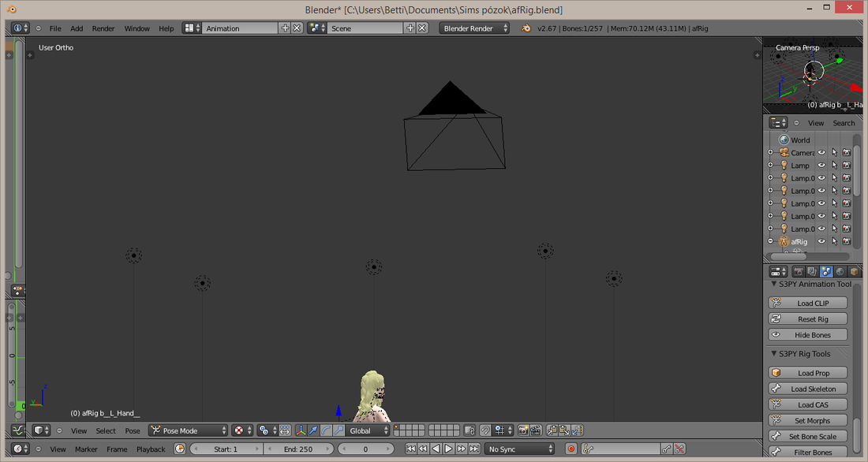Select the translate manipulator arrow icon
Viewport: 868px width, 462px height.
click(x=313, y=430)
